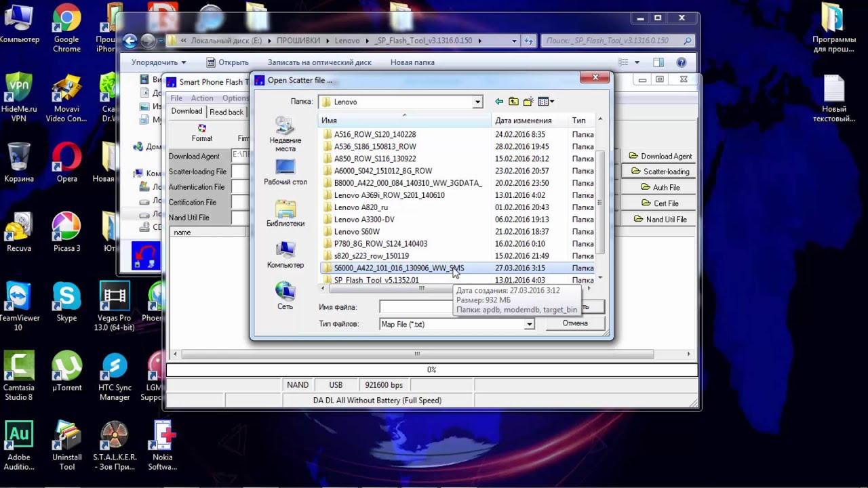Open Сеть in places bar
This screenshot has width=868, height=488.
(285, 296)
